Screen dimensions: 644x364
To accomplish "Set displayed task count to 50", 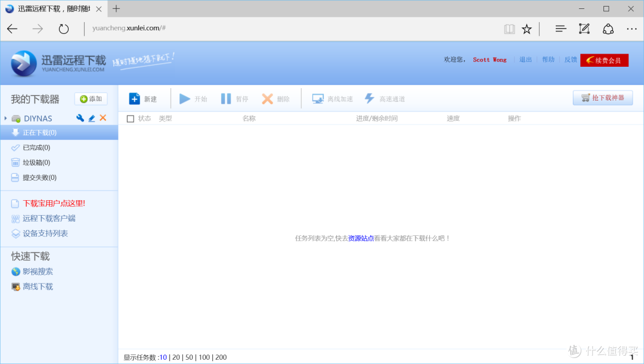I will click(189, 357).
